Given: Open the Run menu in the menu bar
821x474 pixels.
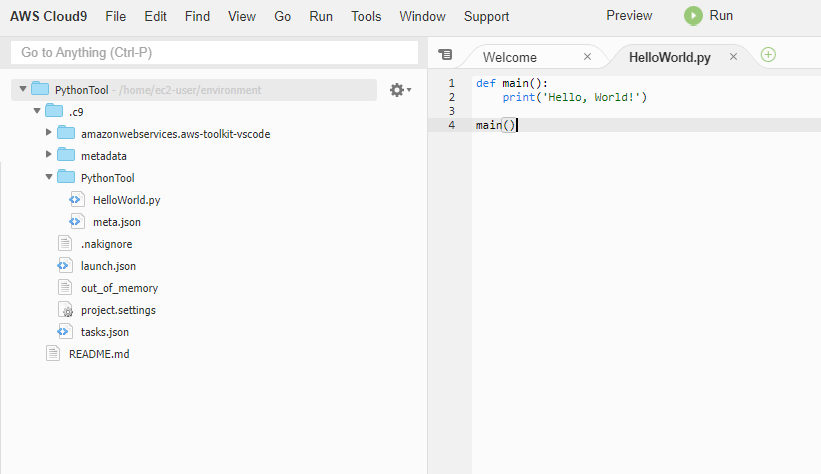Looking at the screenshot, I should (321, 17).
